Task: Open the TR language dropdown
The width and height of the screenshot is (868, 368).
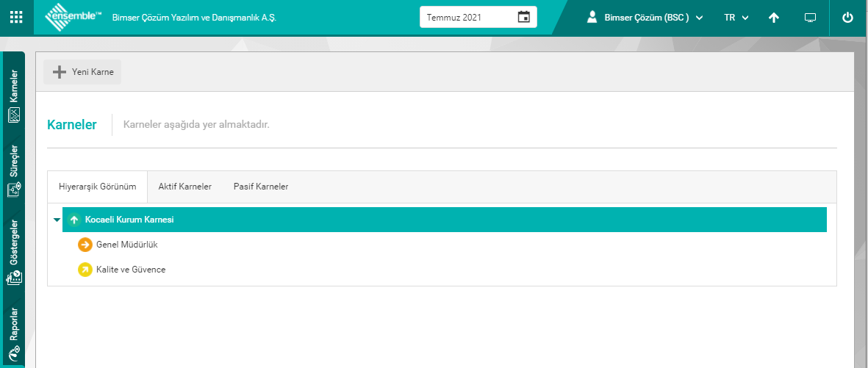Action: [x=736, y=17]
